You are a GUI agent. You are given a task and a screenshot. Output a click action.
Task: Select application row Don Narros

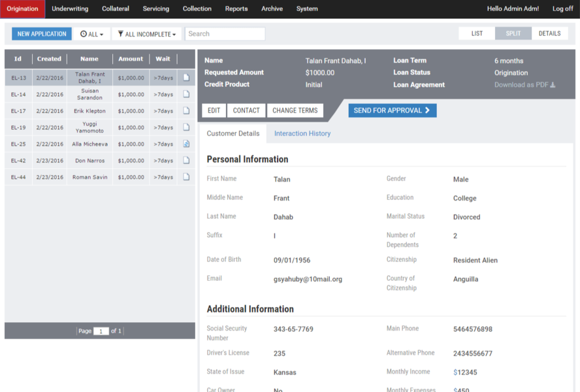pyautogui.click(x=99, y=160)
